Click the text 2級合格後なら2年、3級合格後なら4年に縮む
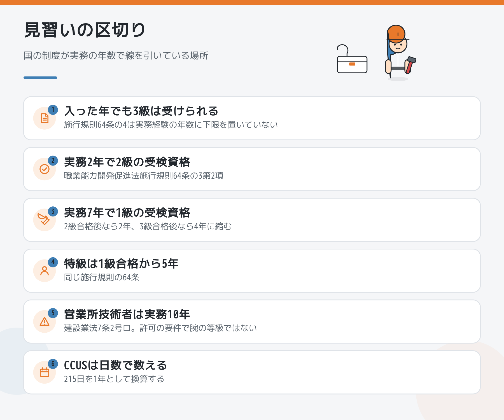Screen dimensions: 504x420 point(148,227)
